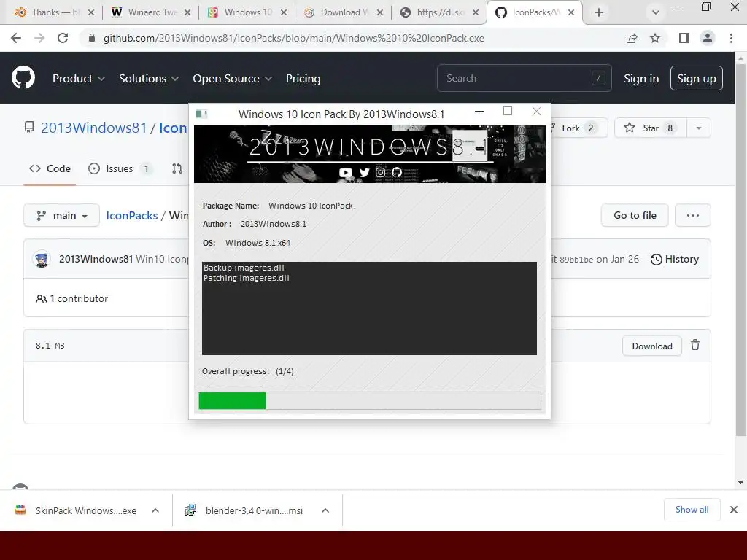This screenshot has width=747, height=560.
Task: Open the repository Code tab
Action: coord(50,168)
